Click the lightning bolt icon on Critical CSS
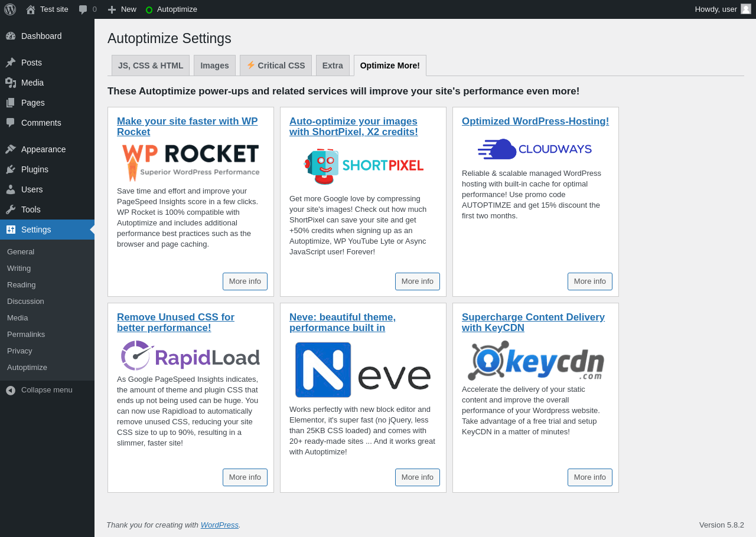The width and height of the screenshot is (756, 537). click(x=250, y=65)
